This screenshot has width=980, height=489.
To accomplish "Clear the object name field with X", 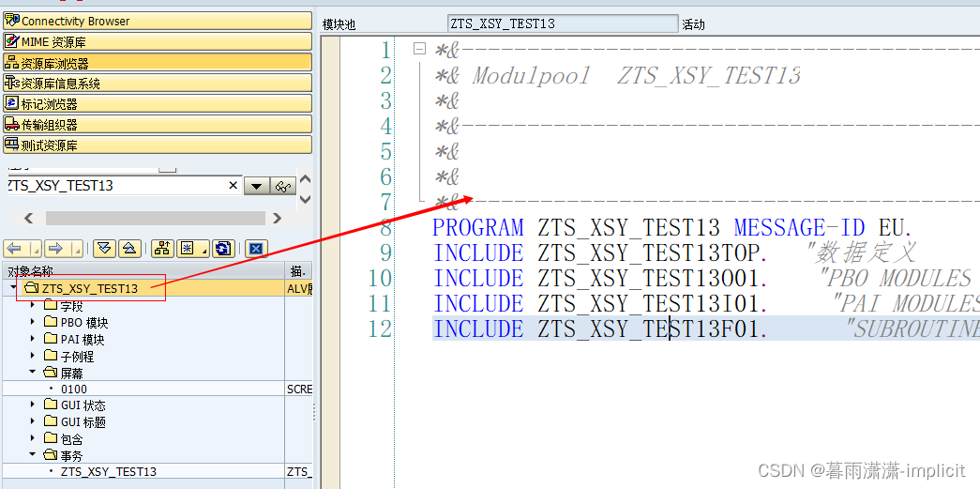I will click(234, 186).
